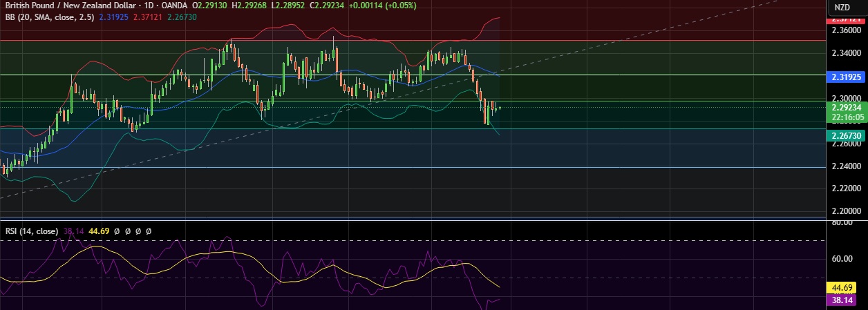868x310 pixels.
Task: Click yellow 44.69 value in RSI legend
Action: (x=100, y=231)
